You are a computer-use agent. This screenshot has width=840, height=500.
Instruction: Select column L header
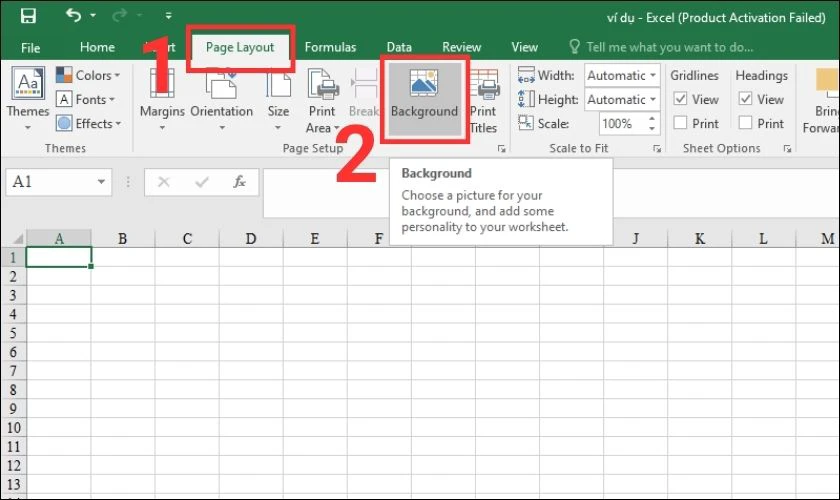(x=763, y=238)
